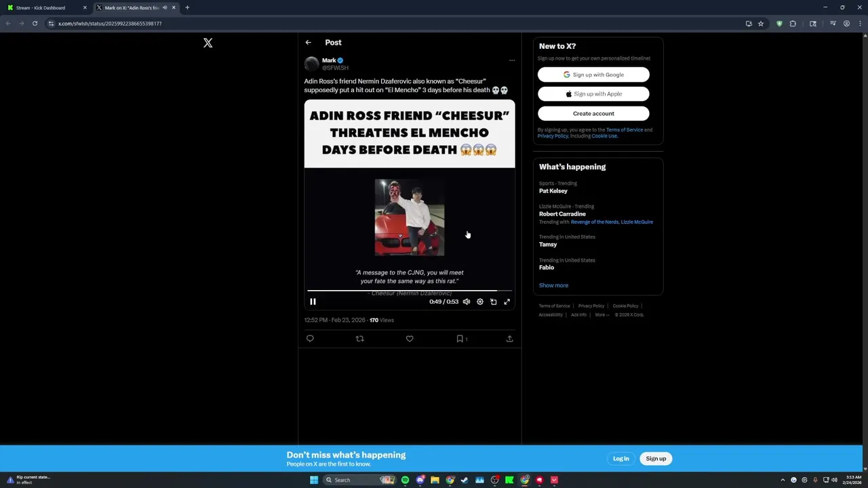Open footer Terms of Service link
The image size is (868, 488).
[554, 306]
